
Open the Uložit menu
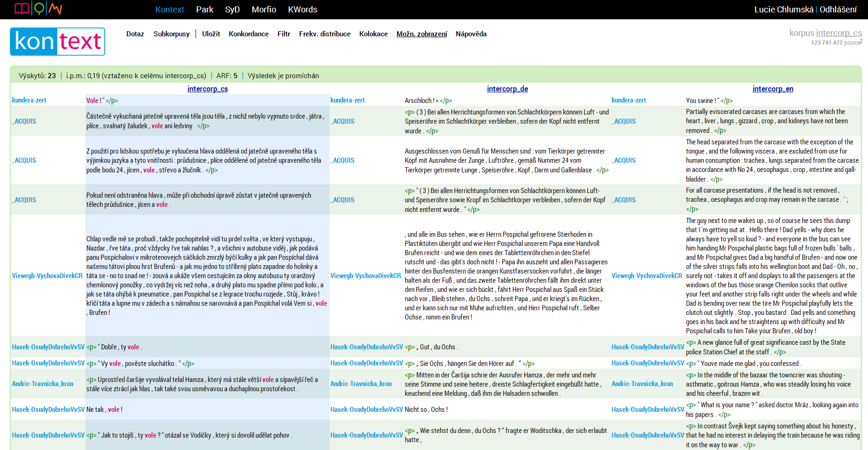(211, 34)
